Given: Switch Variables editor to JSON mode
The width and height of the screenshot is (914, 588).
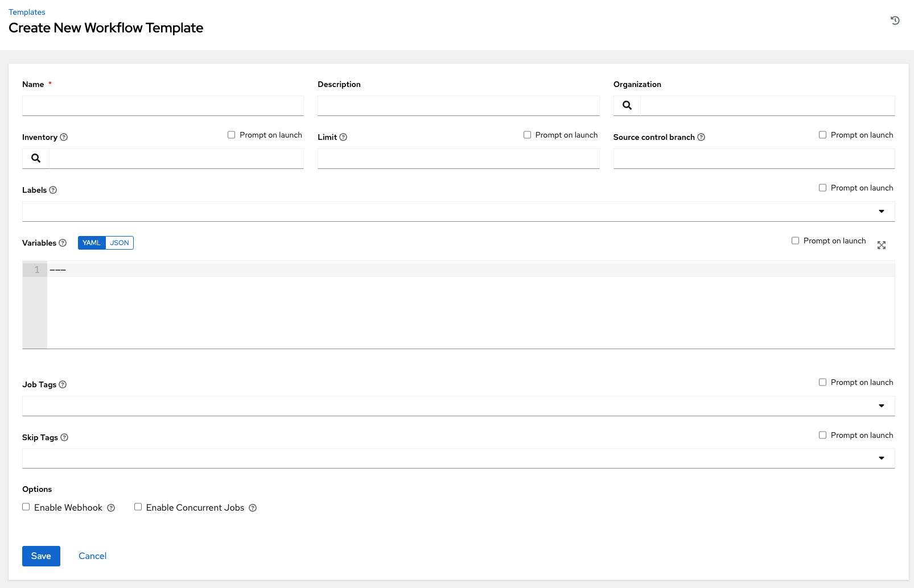Looking at the screenshot, I should coord(120,243).
